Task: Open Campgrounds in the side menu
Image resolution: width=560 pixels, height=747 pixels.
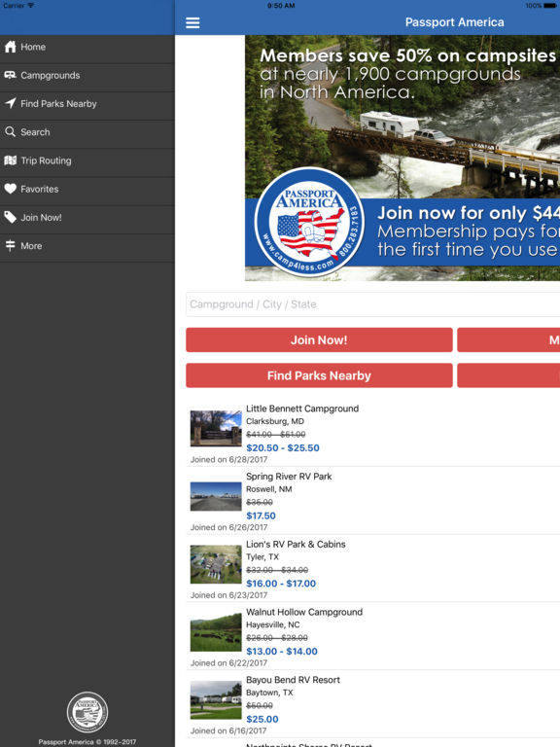Action: 87,76
